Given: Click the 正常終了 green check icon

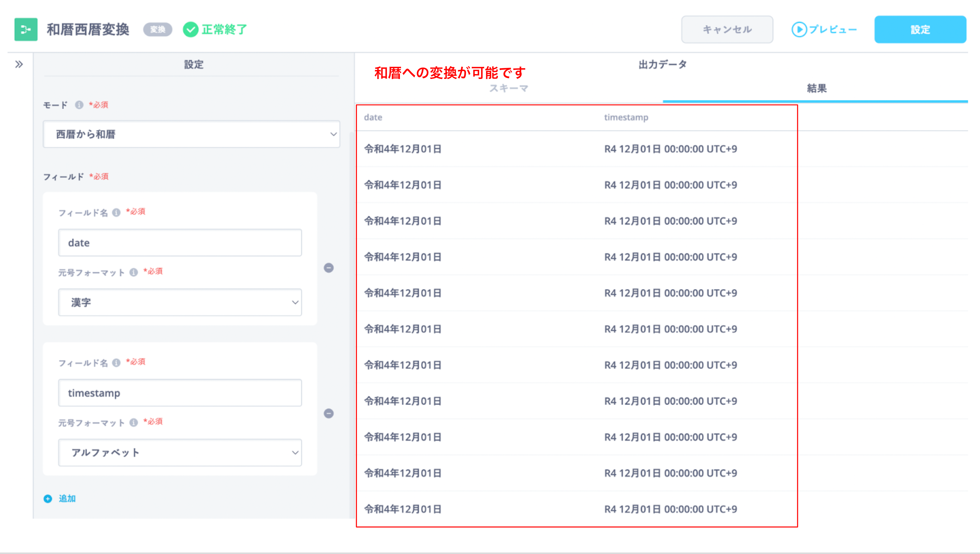Looking at the screenshot, I should [x=190, y=29].
